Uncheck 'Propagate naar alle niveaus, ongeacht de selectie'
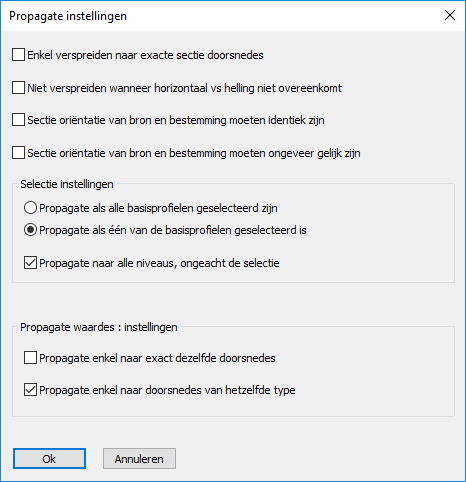 pos(30,263)
